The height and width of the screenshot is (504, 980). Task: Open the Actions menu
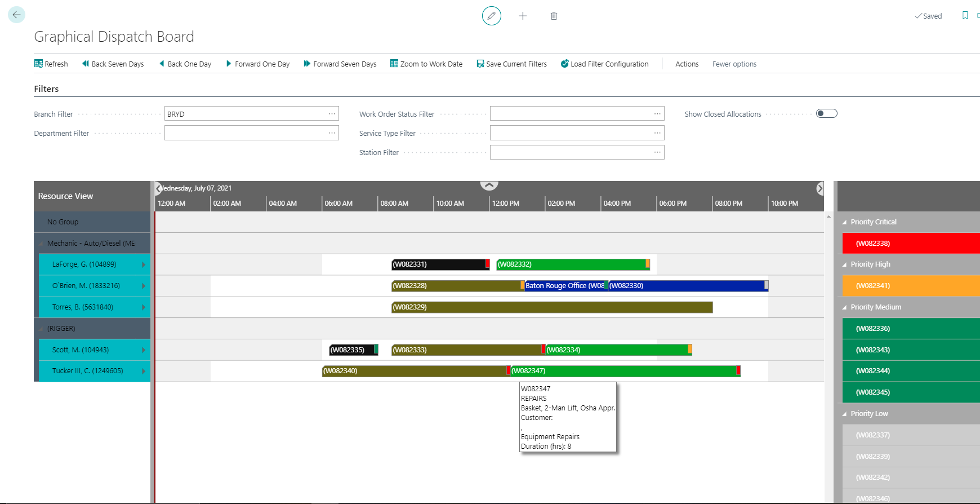[687, 64]
